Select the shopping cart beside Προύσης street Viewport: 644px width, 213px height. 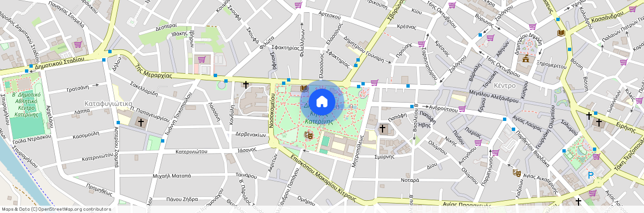coord(421,44)
